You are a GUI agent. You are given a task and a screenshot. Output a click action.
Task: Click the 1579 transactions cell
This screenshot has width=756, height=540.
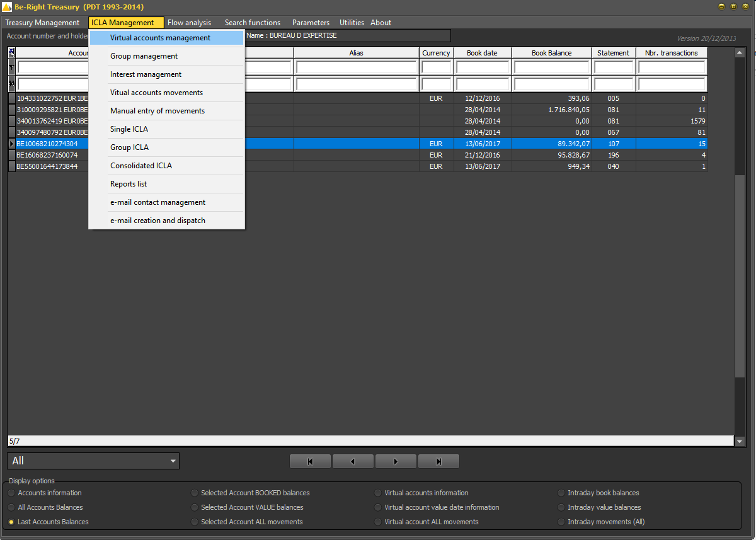672,121
